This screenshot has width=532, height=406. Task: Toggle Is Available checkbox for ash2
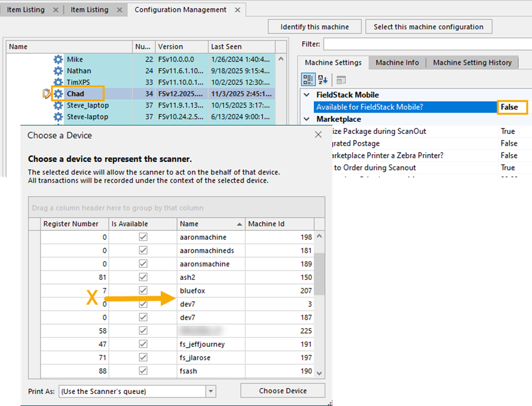143,277
